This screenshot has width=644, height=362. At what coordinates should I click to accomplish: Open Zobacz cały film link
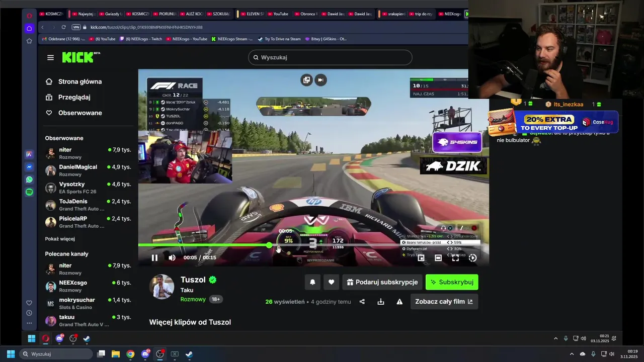click(x=444, y=302)
